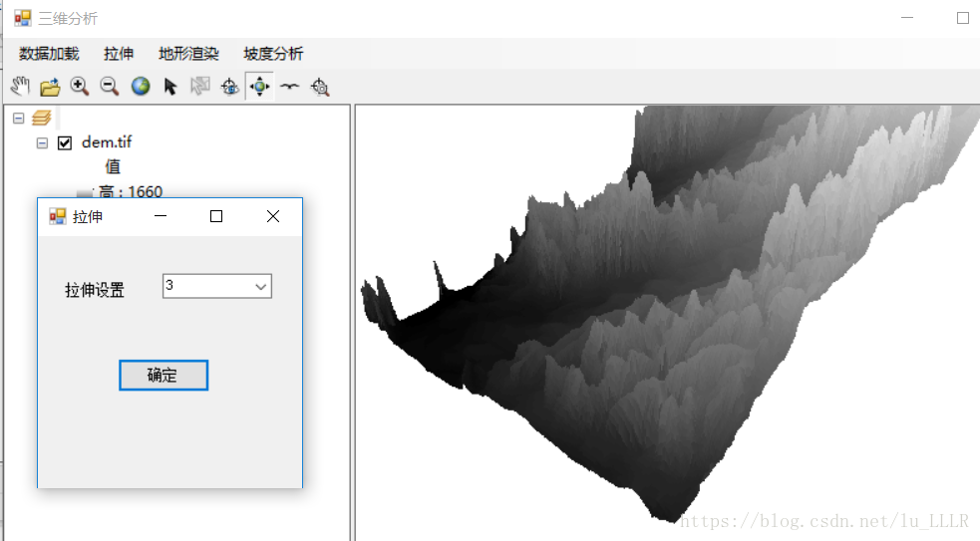Screen dimensions: 980x541
Task: Close the 拉伸 dialog
Action: click(273, 216)
